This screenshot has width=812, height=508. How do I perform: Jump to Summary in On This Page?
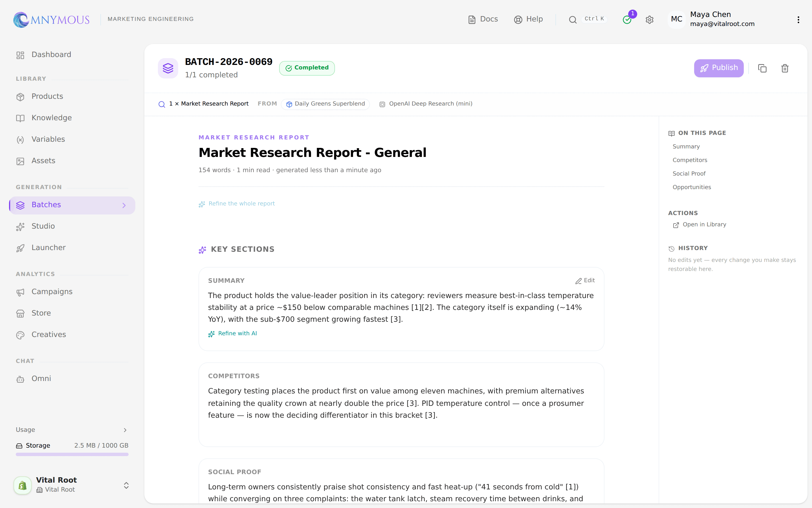(686, 146)
